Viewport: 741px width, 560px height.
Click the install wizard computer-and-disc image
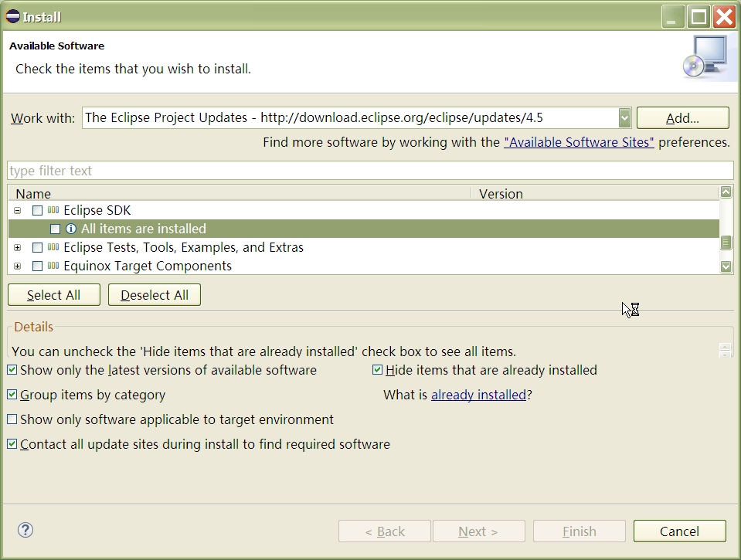[708, 59]
